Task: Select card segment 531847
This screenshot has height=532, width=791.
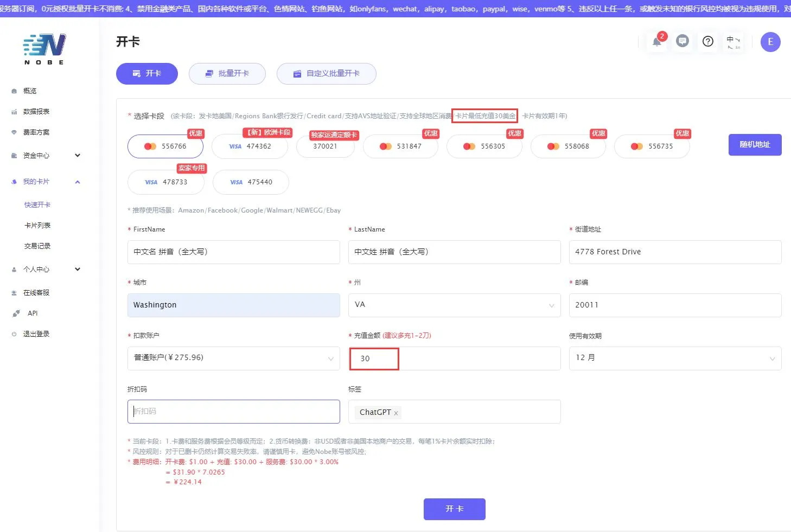Action: 400,146
